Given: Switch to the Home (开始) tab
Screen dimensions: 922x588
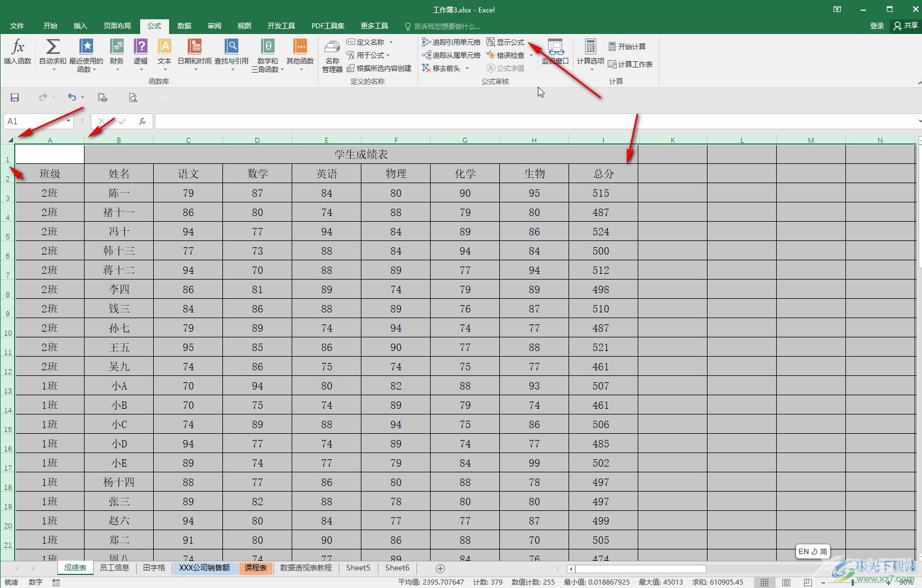Looking at the screenshot, I should coord(50,26).
